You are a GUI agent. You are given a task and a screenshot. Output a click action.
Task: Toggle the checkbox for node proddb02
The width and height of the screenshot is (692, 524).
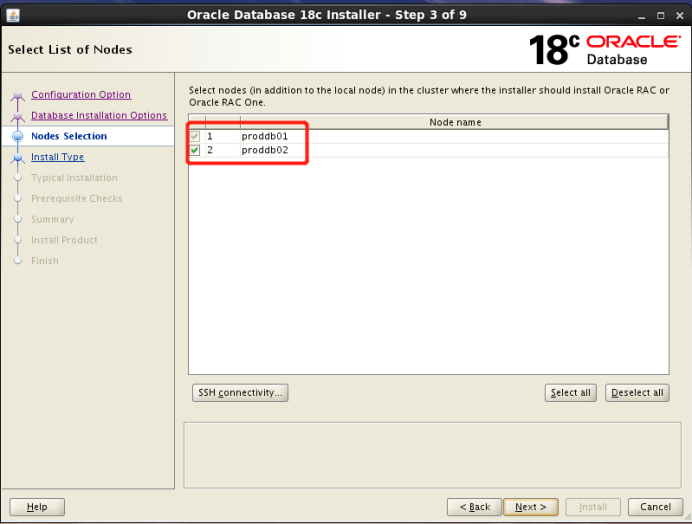195,150
